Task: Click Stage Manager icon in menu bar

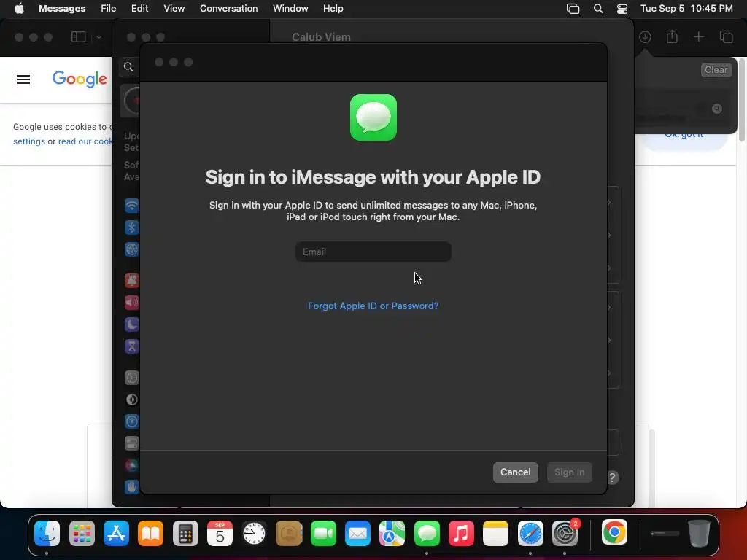Action: 573,9
